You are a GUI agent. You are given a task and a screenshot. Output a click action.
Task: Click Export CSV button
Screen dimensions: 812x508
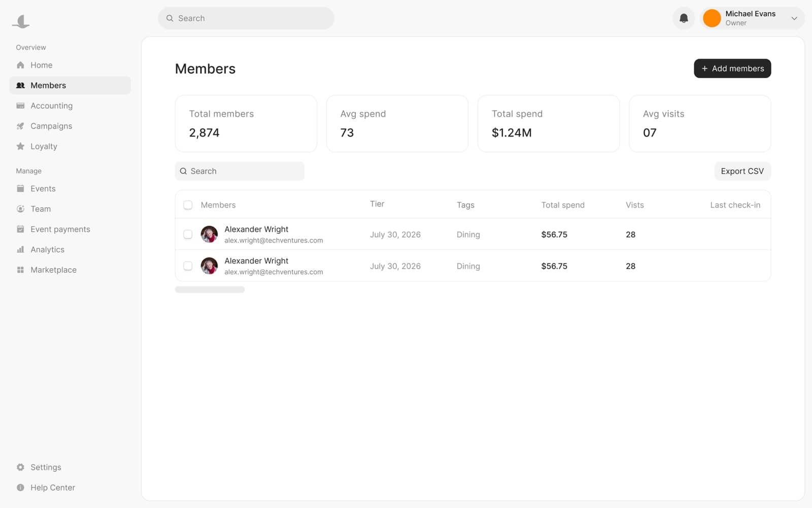coord(742,171)
